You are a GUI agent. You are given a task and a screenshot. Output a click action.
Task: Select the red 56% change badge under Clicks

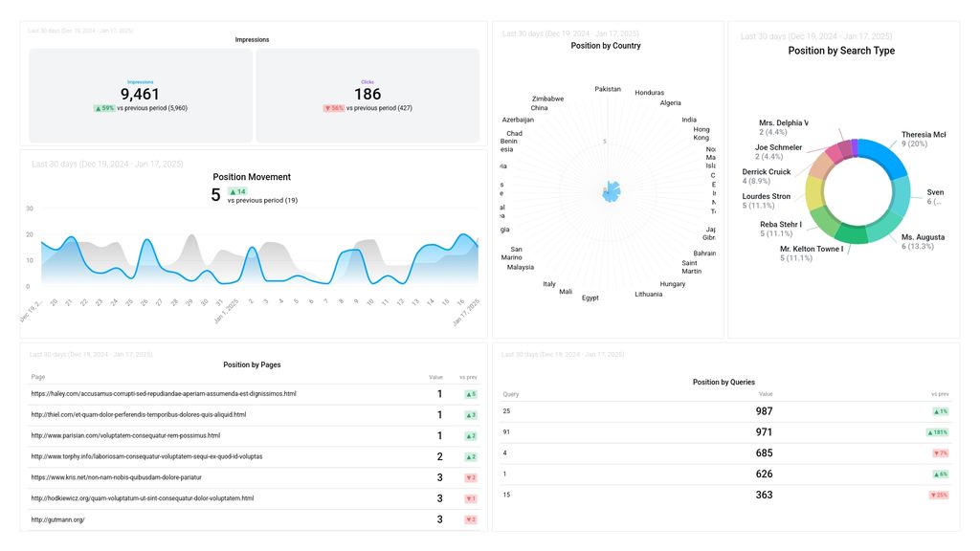[334, 108]
